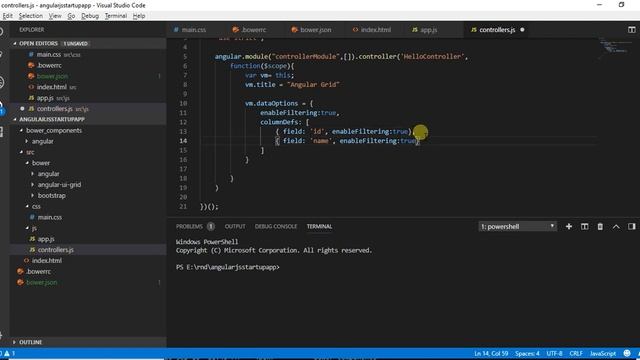Select the Terminal panel tab
Viewport: 640px width, 360px height.
[319, 227]
